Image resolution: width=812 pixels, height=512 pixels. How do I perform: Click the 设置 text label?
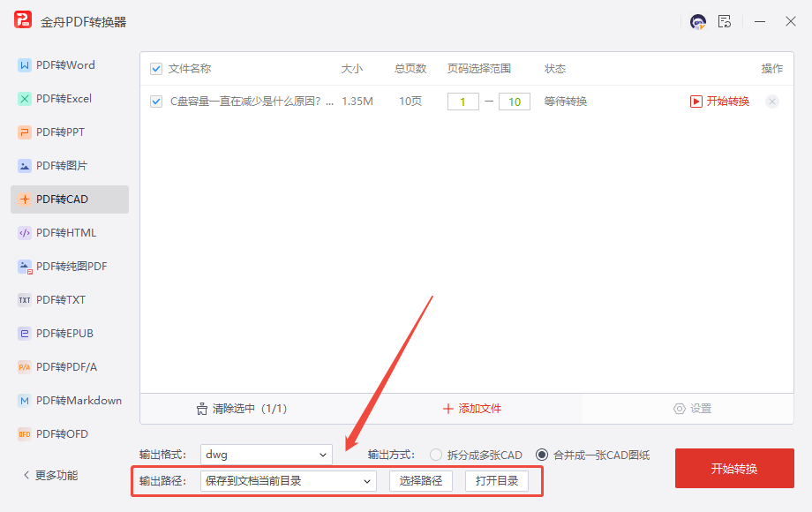pyautogui.click(x=701, y=409)
